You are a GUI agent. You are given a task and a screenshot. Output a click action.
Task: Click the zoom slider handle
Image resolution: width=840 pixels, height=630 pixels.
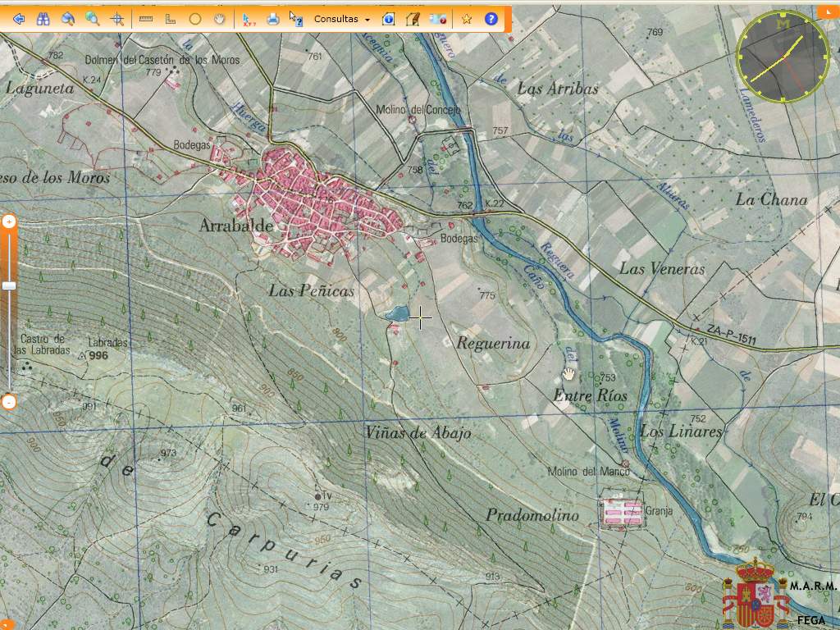pyautogui.click(x=9, y=285)
